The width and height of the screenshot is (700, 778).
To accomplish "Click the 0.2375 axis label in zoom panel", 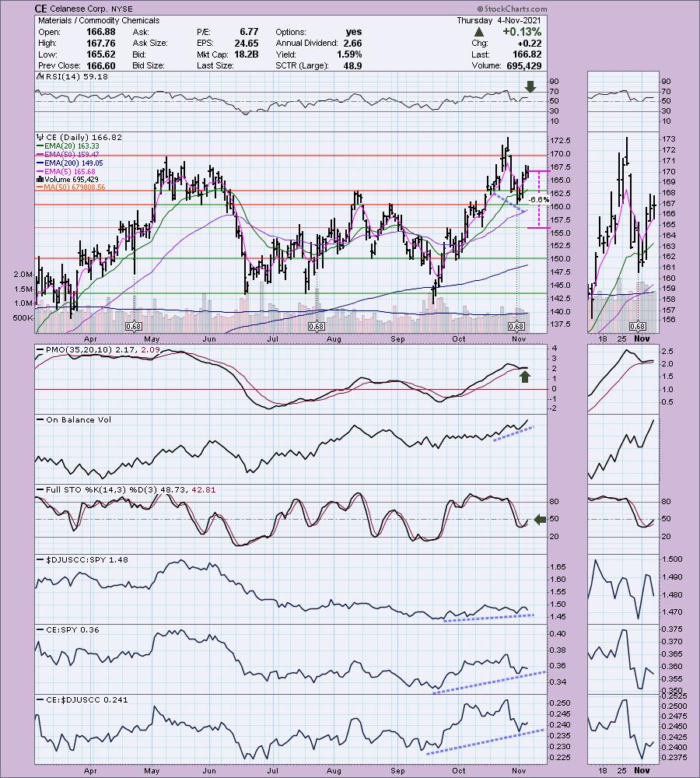I will (674, 758).
